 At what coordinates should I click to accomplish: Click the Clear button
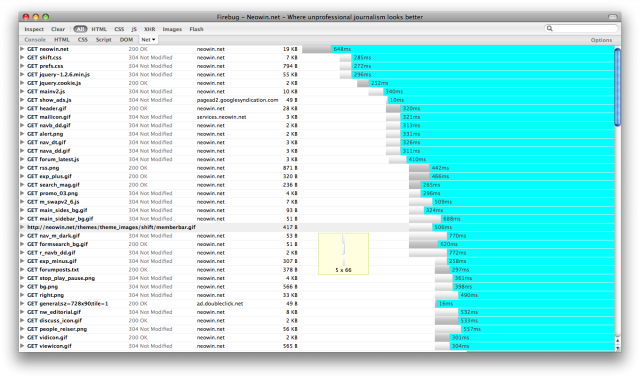click(x=58, y=29)
